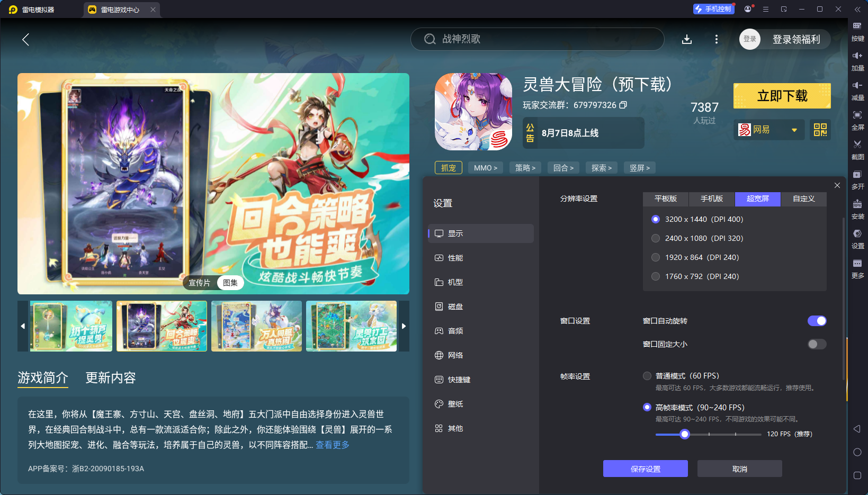
Task: Open the downloads manager icon
Action: coord(687,39)
